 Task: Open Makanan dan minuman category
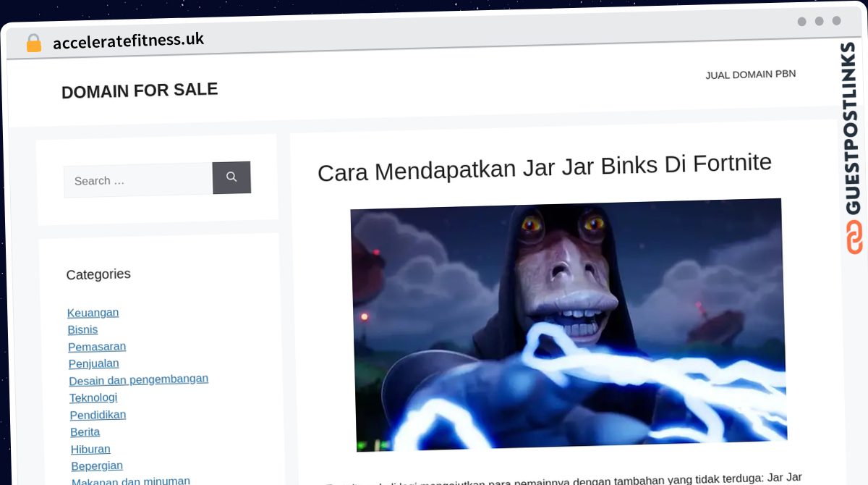coord(131,481)
